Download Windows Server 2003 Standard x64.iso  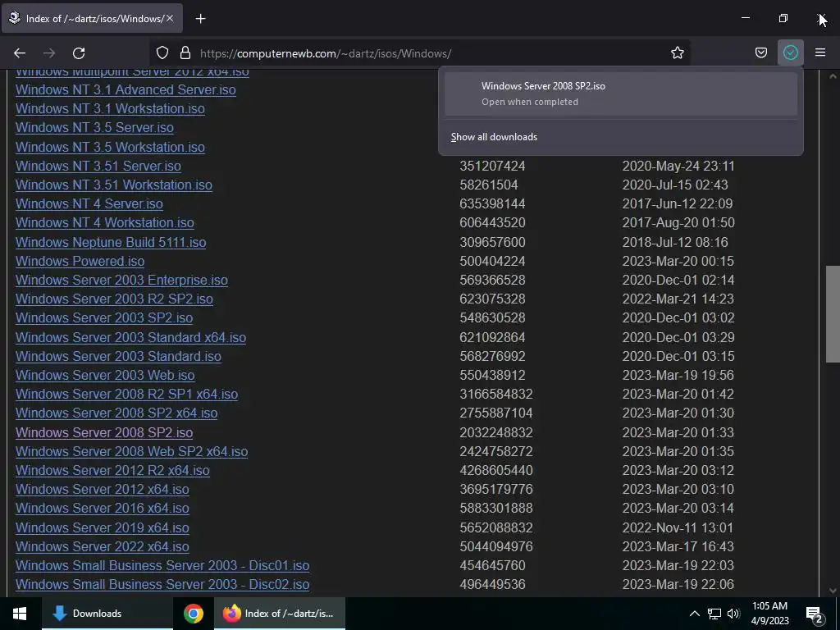click(130, 337)
